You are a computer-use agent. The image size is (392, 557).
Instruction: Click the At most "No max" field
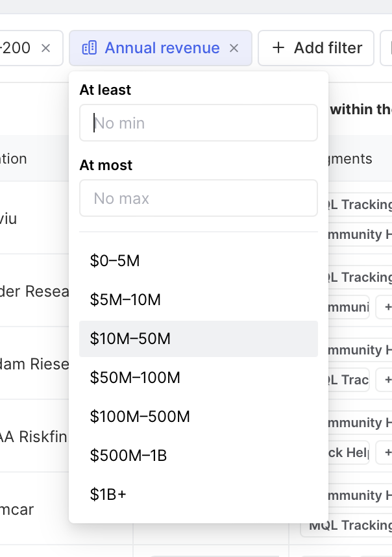[198, 198]
